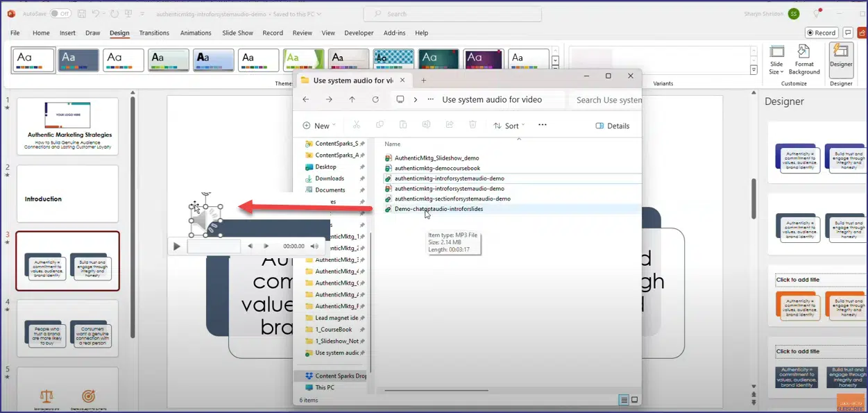
Task: Select authenticmktg-sectionforsystemaudio-demo file
Action: (452, 199)
